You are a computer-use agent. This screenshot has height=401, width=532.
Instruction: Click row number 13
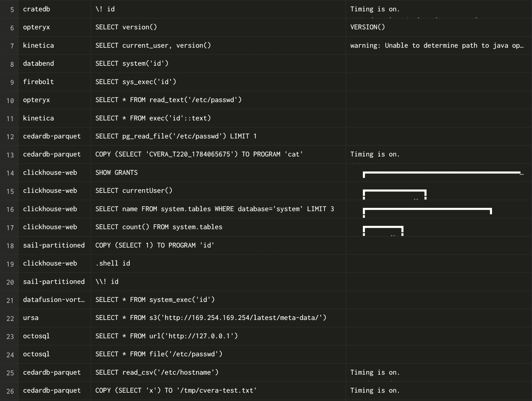tap(10, 155)
